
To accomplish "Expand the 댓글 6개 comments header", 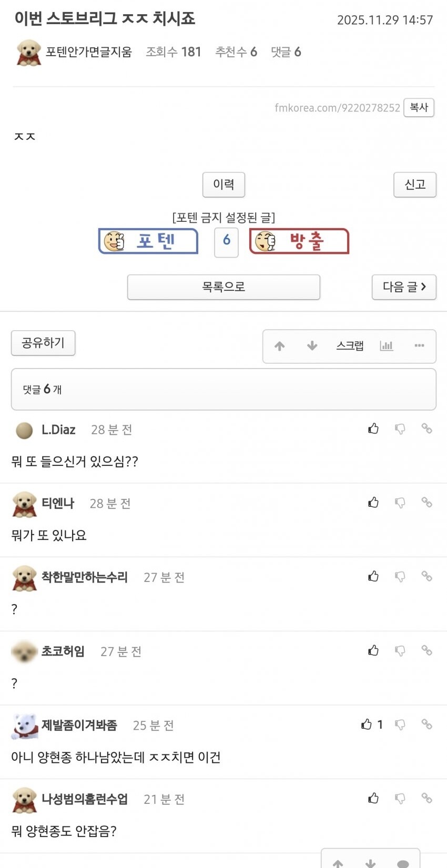I will click(223, 389).
